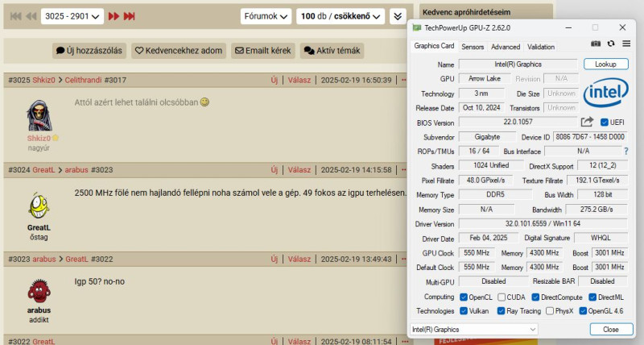
Task: Toggle DirectML checkbox
Action: point(592,297)
